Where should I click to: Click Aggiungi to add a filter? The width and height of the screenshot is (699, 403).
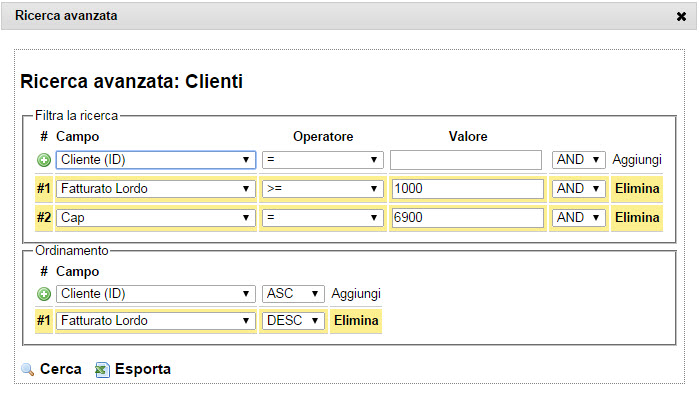tap(637, 160)
